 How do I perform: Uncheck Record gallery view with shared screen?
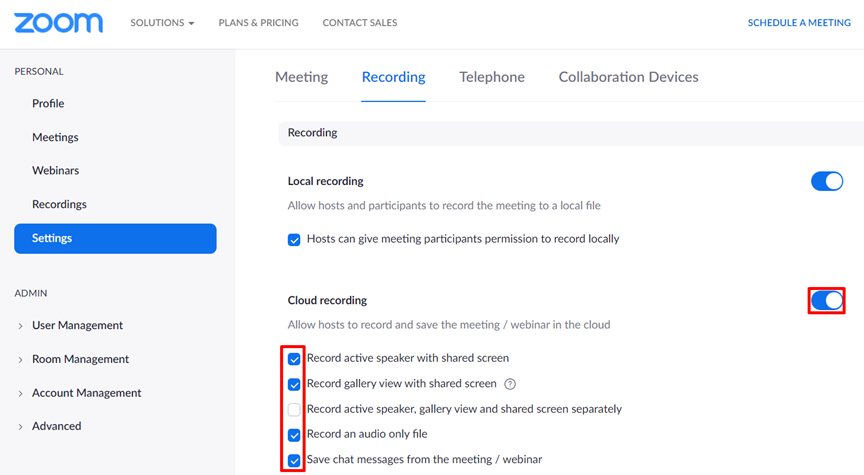pyautogui.click(x=294, y=385)
